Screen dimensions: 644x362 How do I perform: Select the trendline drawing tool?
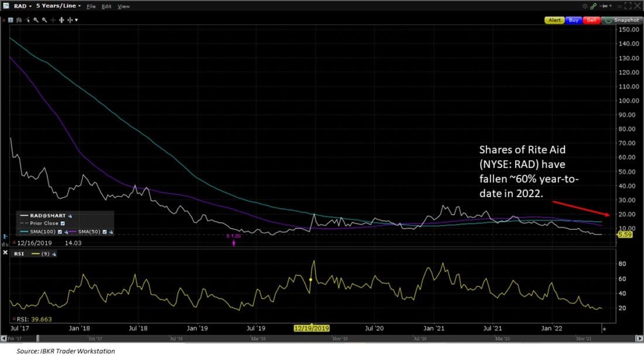[x=28, y=20]
